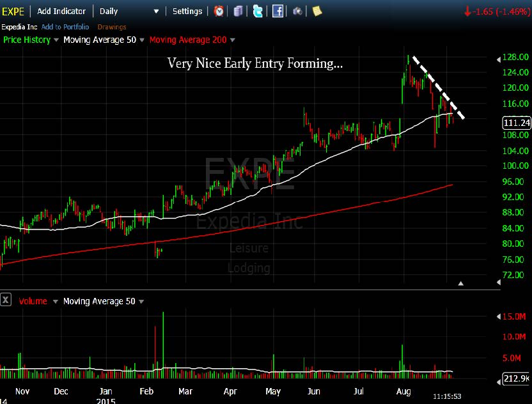This screenshot has height=404, width=532.
Task: Click the up triangle below the price chart
Action: [461, 284]
